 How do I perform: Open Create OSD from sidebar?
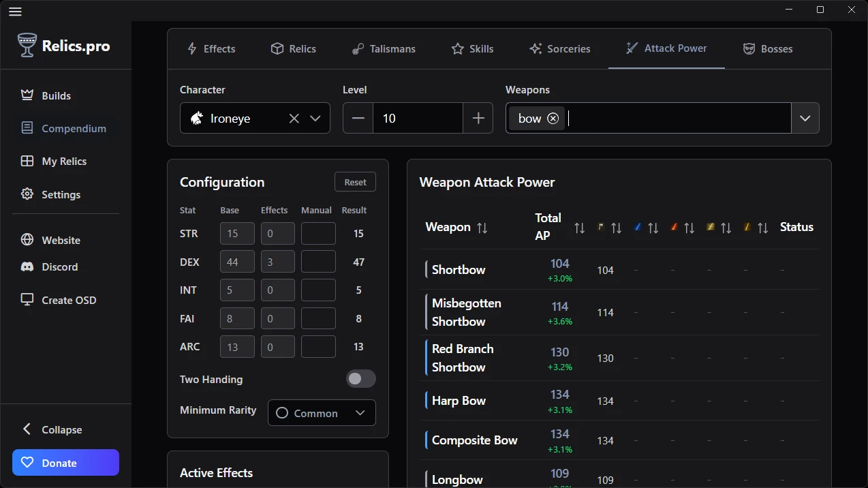pos(68,300)
